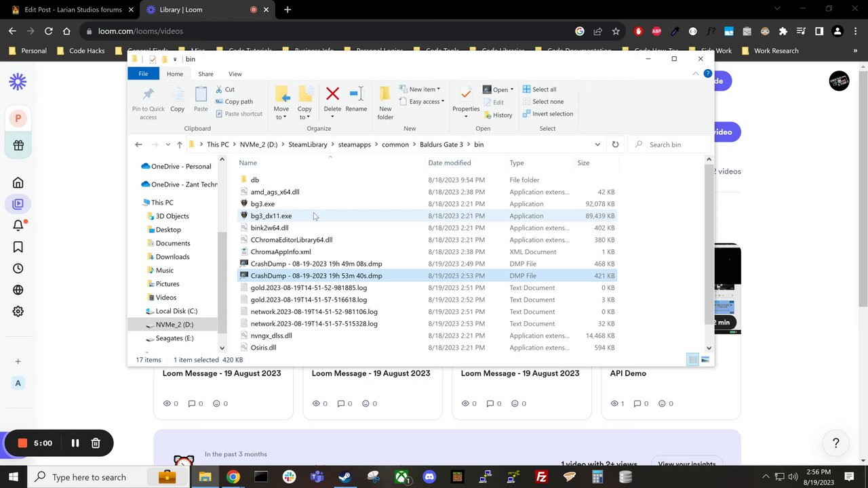Select Local Disk (C:) in navigation pane
Screen dimensions: 868x488
(x=176, y=311)
